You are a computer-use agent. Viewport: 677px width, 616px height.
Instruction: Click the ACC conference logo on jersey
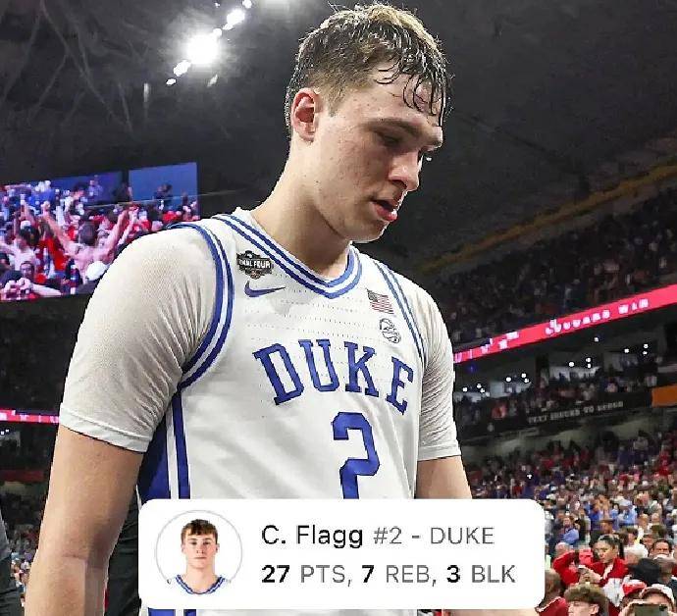click(390, 331)
